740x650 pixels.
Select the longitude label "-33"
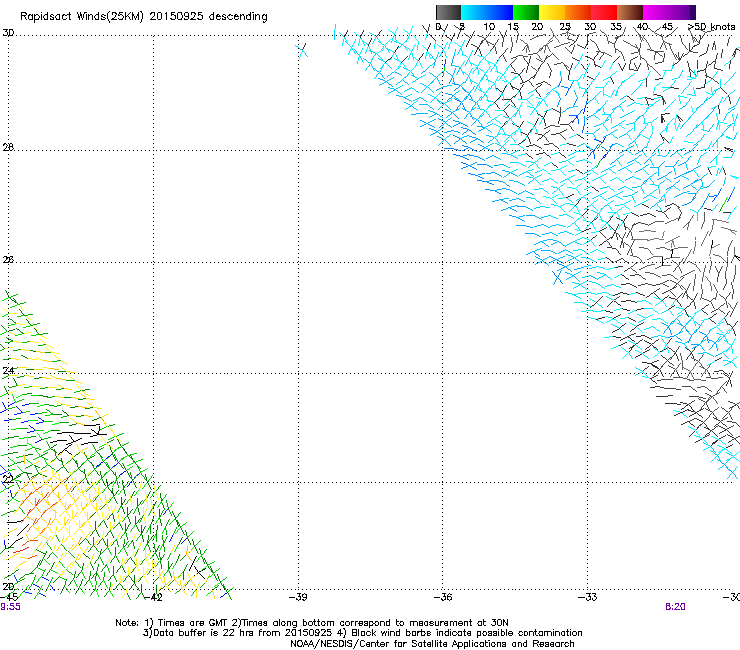[588, 597]
